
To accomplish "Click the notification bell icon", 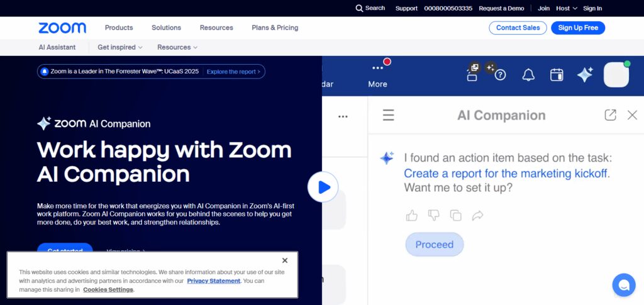I will point(528,75).
